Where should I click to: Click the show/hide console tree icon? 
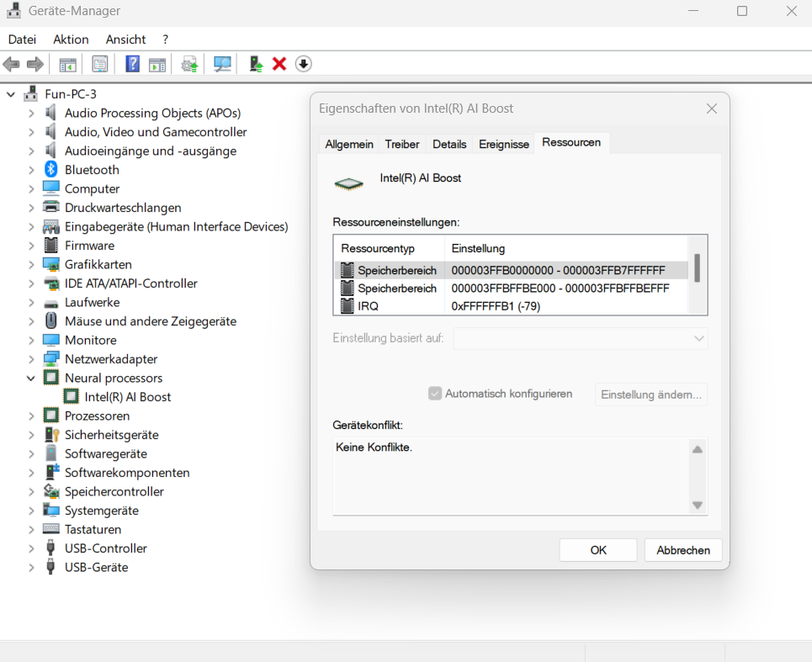pos(67,64)
